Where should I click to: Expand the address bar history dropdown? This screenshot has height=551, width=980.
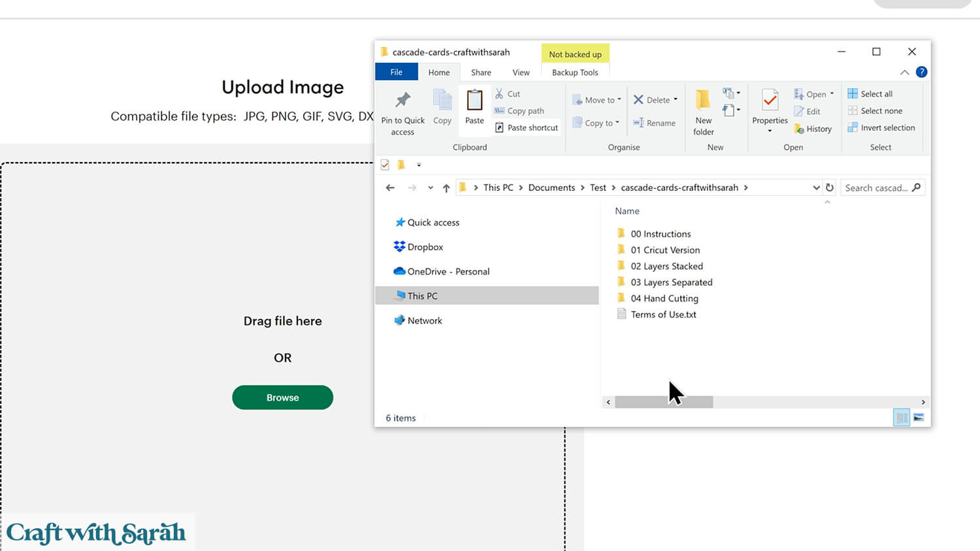pos(816,188)
